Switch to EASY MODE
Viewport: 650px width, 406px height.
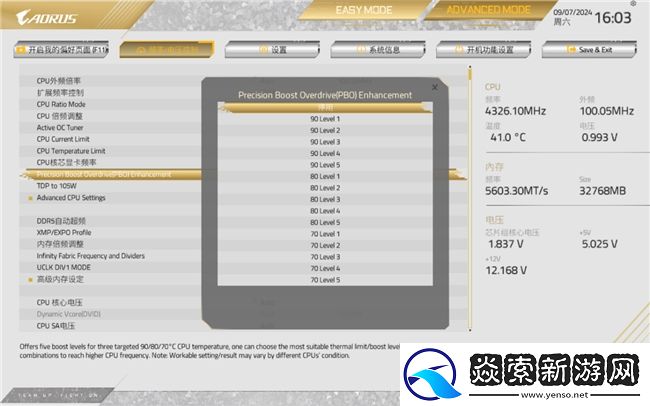point(363,10)
